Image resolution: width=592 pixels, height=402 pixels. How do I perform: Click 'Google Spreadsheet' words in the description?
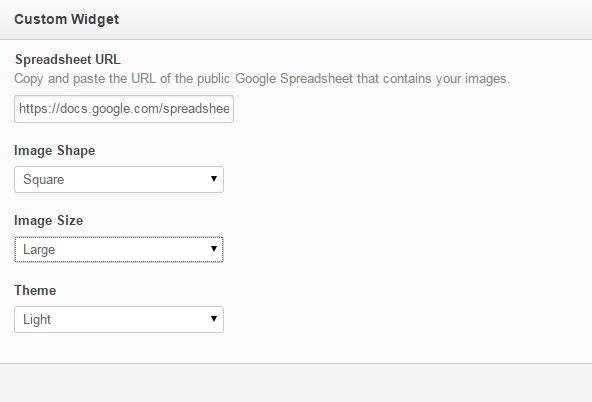(x=294, y=79)
